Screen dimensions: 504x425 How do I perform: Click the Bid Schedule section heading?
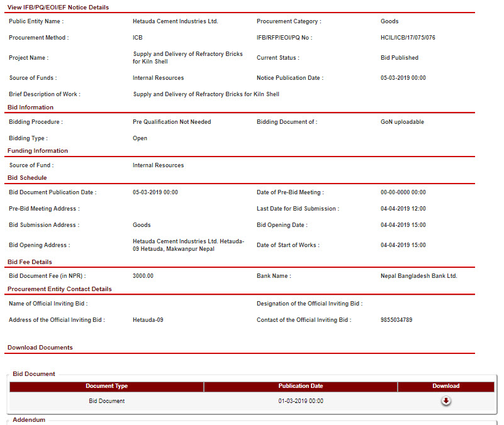[27, 178]
